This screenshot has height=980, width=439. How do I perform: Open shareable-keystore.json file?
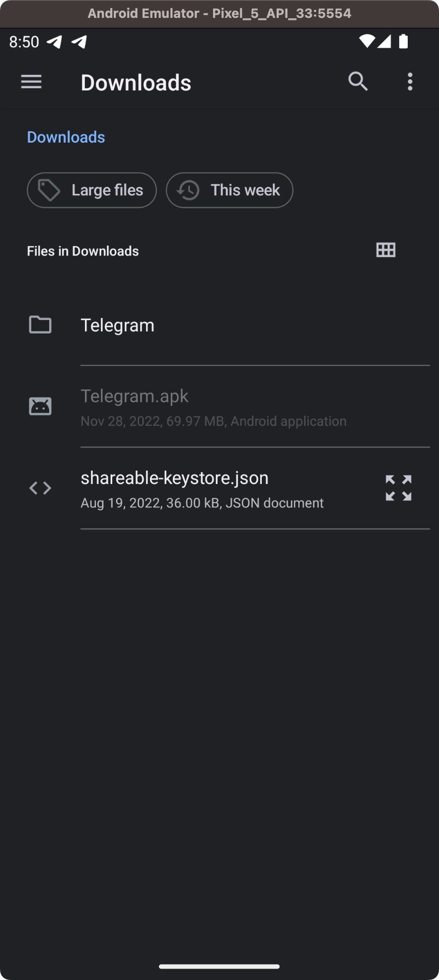(x=202, y=489)
